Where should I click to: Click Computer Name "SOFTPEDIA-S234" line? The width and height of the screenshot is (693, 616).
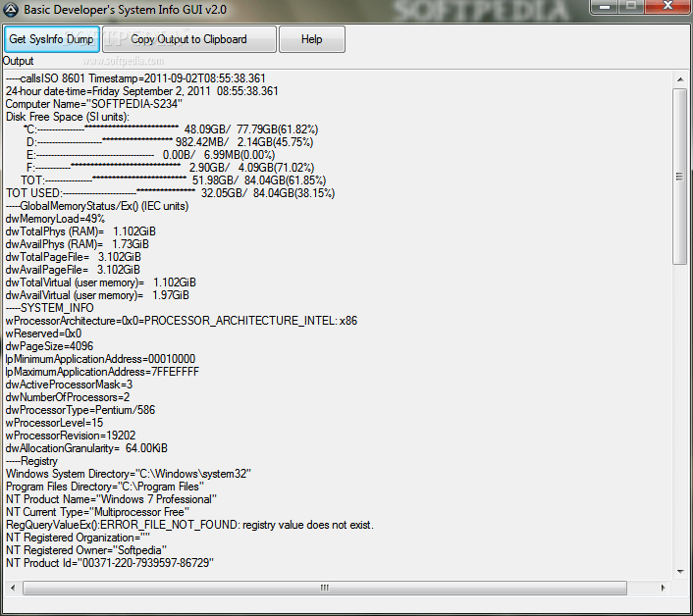[x=93, y=104]
